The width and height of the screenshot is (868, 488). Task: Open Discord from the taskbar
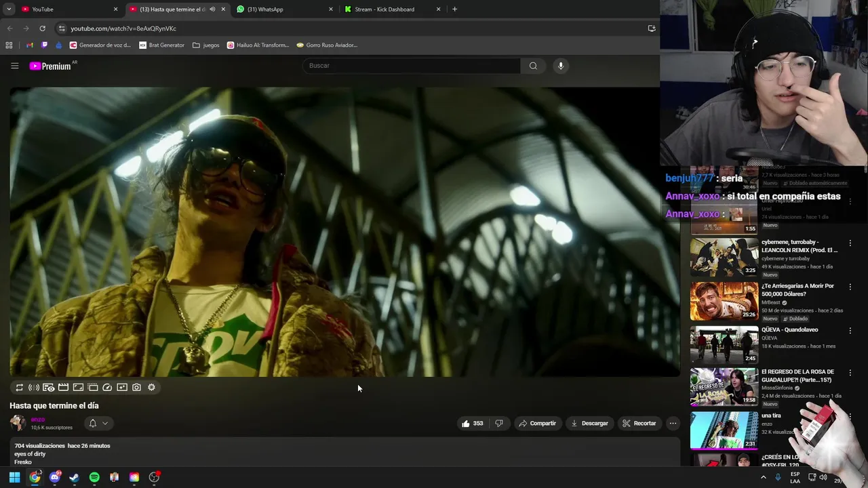pos(54,477)
